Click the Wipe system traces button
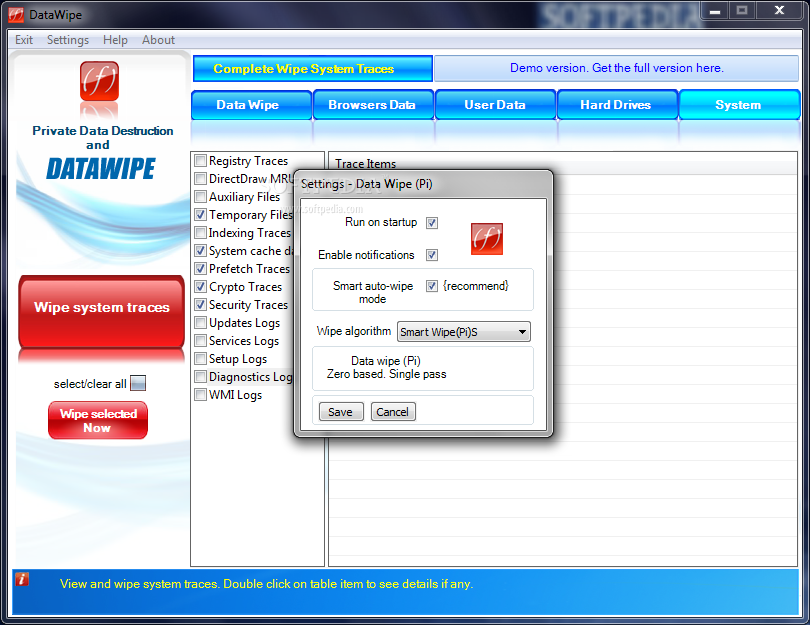 (x=101, y=311)
